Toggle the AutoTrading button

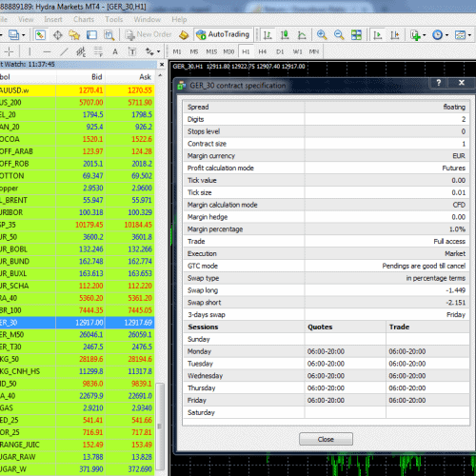(x=223, y=34)
